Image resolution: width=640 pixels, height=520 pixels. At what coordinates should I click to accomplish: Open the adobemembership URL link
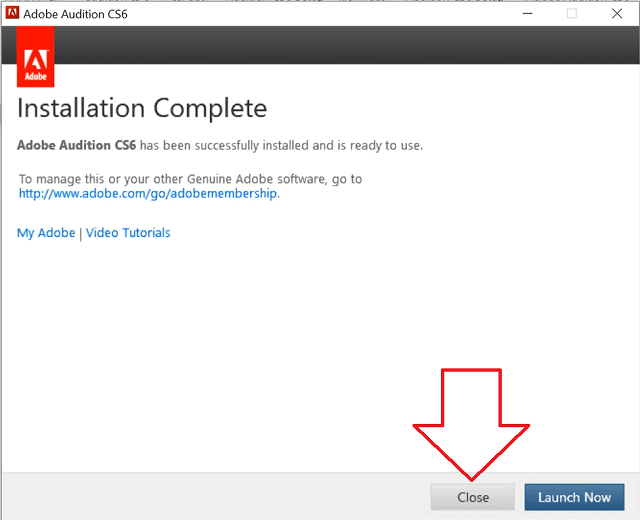(148, 193)
